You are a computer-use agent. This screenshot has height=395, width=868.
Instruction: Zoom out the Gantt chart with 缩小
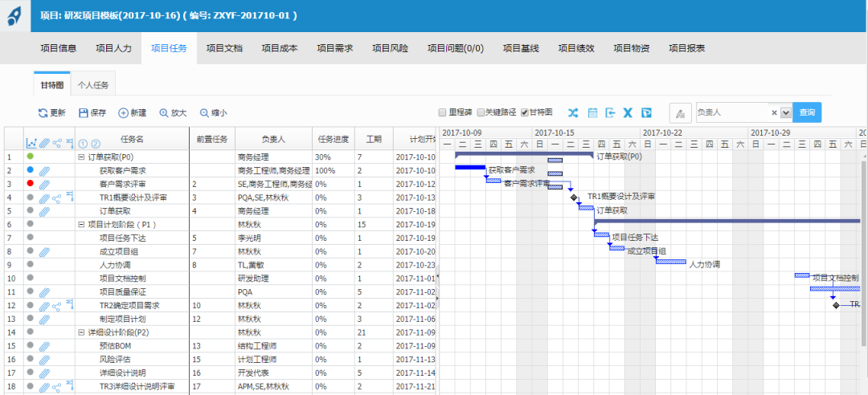[213, 113]
